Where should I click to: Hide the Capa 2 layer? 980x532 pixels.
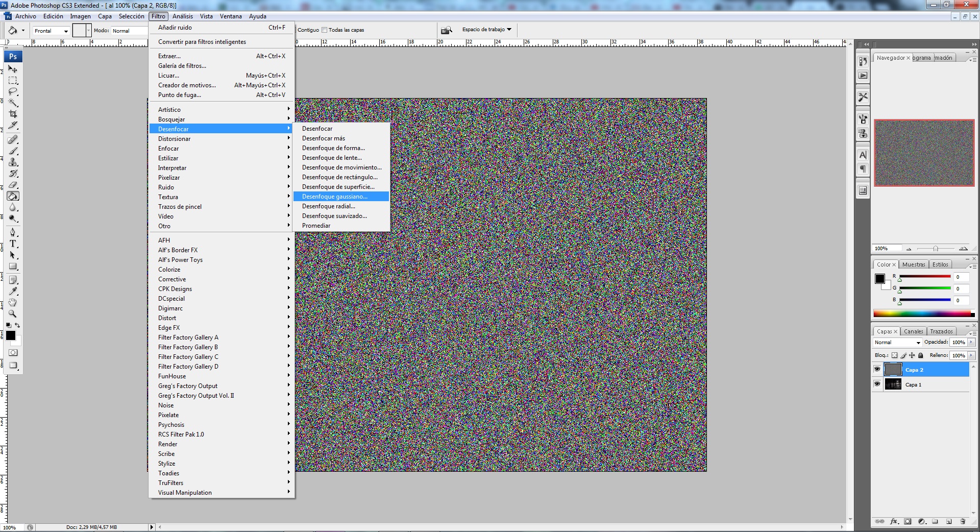(x=877, y=369)
